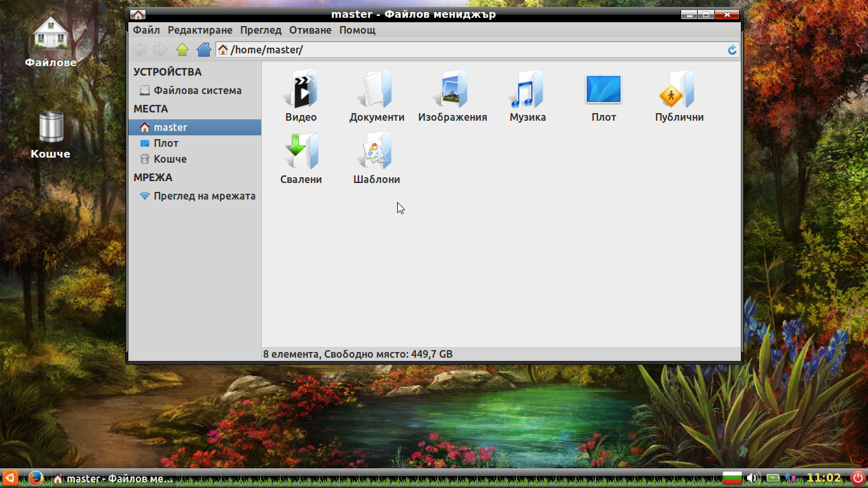This screenshot has width=868, height=488.
Task: Open Файлова система in the sidebar
Action: 194,90
